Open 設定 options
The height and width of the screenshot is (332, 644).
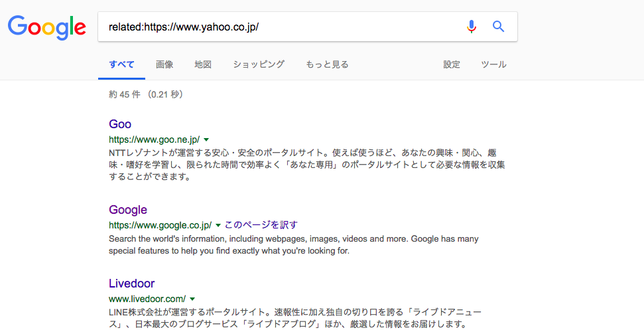pyautogui.click(x=452, y=64)
